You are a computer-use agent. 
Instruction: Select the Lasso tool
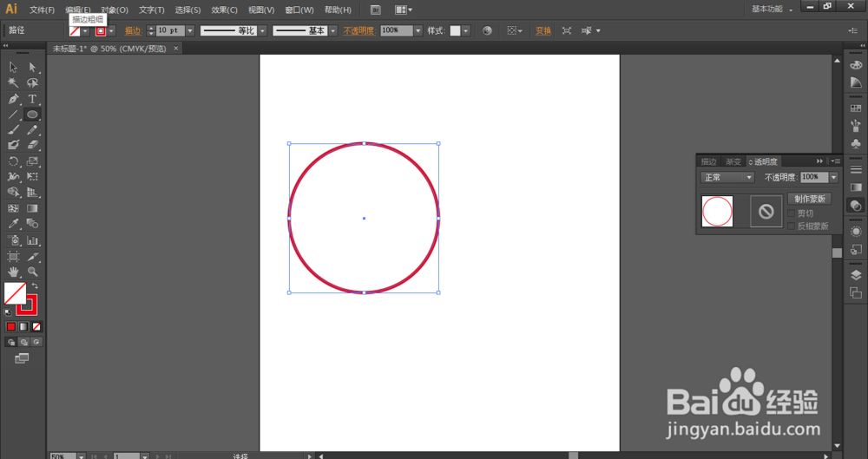click(32, 82)
